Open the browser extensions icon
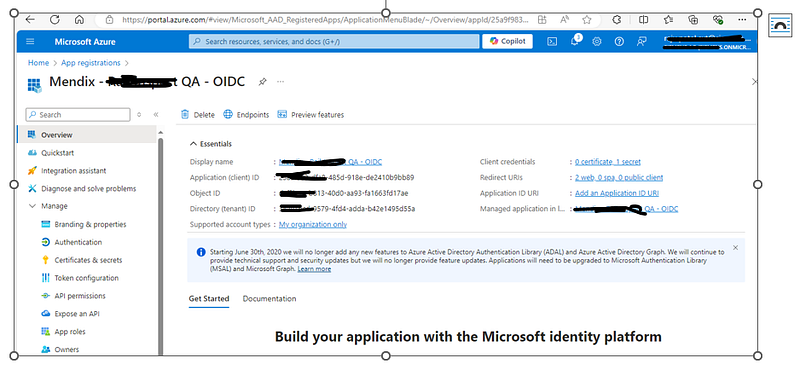The width and height of the screenshot is (800, 374). pos(616,20)
